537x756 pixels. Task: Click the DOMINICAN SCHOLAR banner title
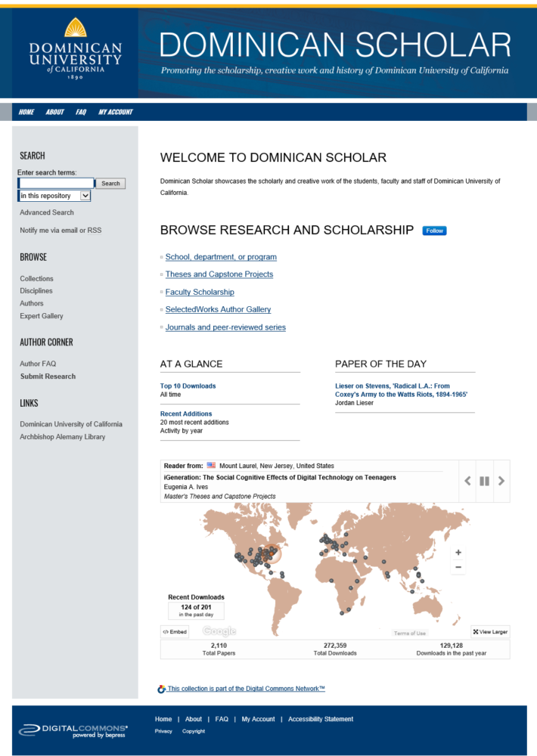tap(335, 45)
